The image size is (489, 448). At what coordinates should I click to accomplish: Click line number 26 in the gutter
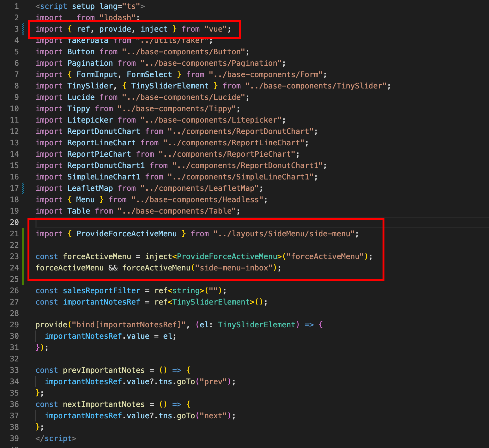[x=15, y=291]
